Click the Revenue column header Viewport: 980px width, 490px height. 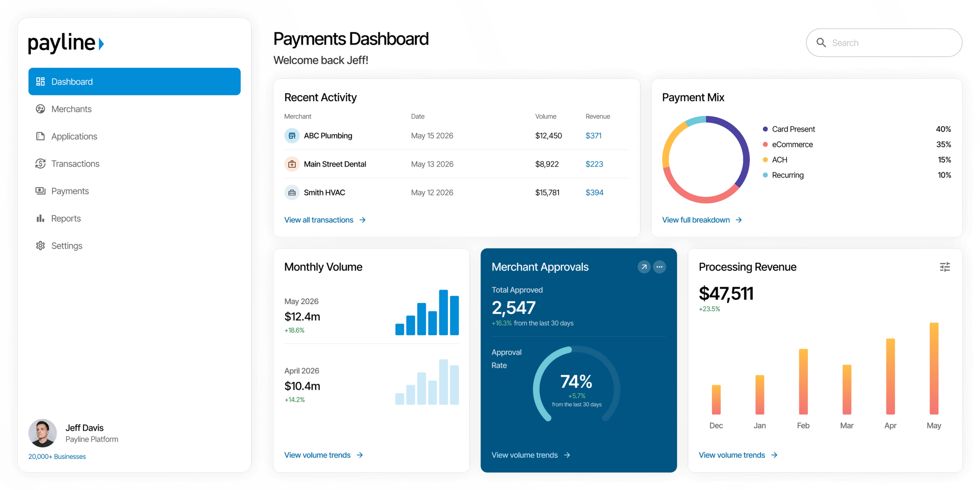[598, 116]
